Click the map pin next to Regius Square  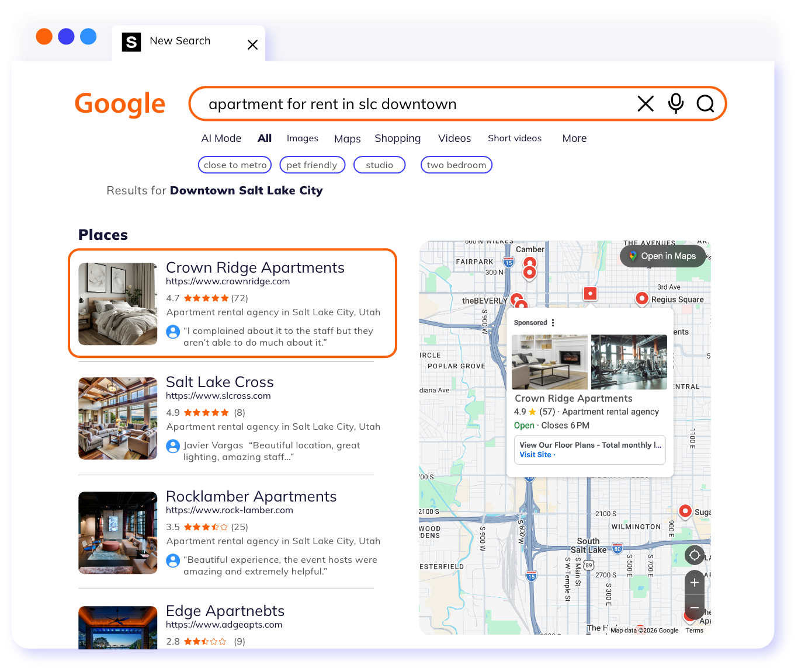(x=642, y=298)
